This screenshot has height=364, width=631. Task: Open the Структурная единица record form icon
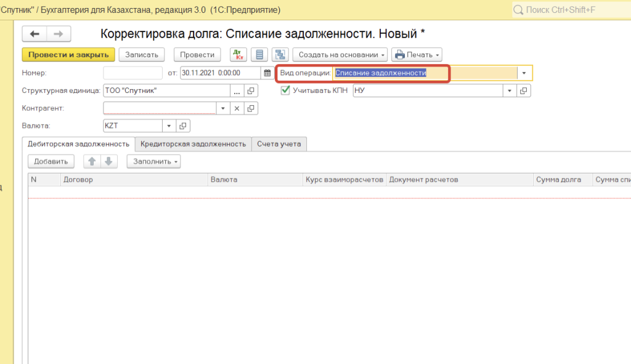pyautogui.click(x=251, y=91)
